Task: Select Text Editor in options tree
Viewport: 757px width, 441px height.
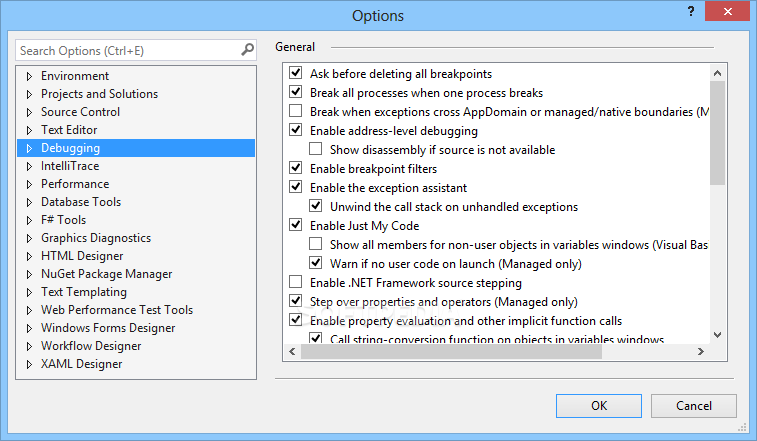Action: (69, 130)
